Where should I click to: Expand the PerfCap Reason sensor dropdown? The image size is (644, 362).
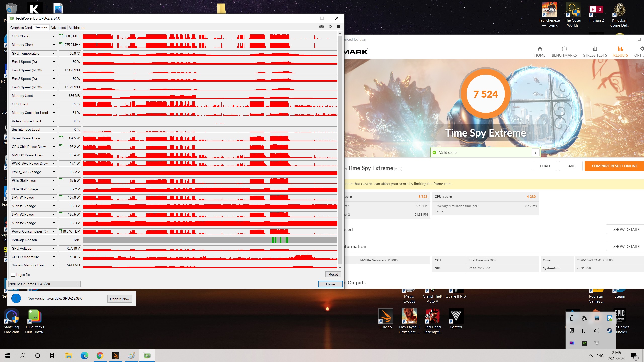pos(54,240)
